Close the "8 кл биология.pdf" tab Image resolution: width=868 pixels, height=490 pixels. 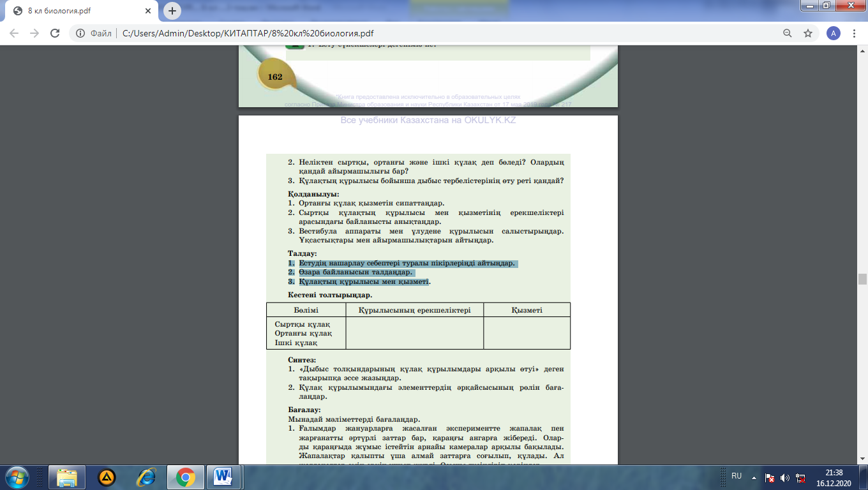147,11
